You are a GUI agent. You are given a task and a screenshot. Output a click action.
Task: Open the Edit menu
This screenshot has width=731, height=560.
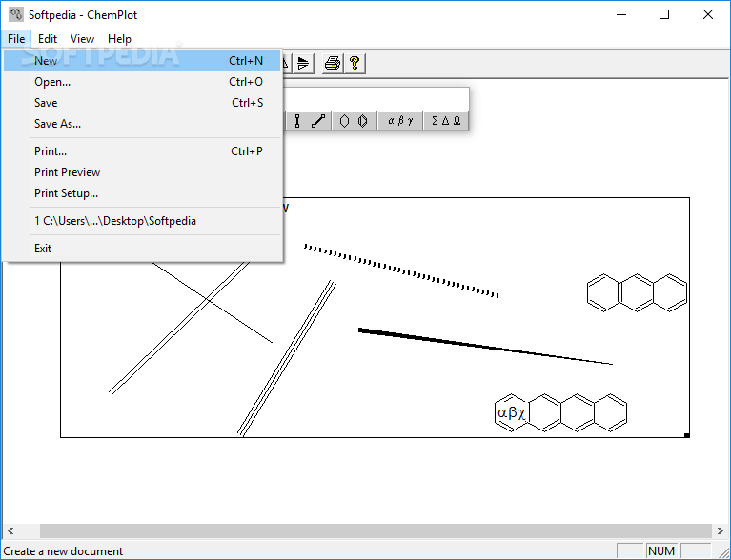[x=48, y=39]
